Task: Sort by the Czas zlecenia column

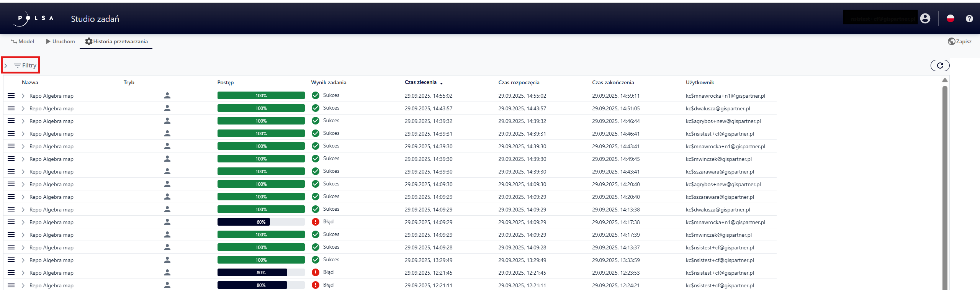Action: pyautogui.click(x=420, y=82)
